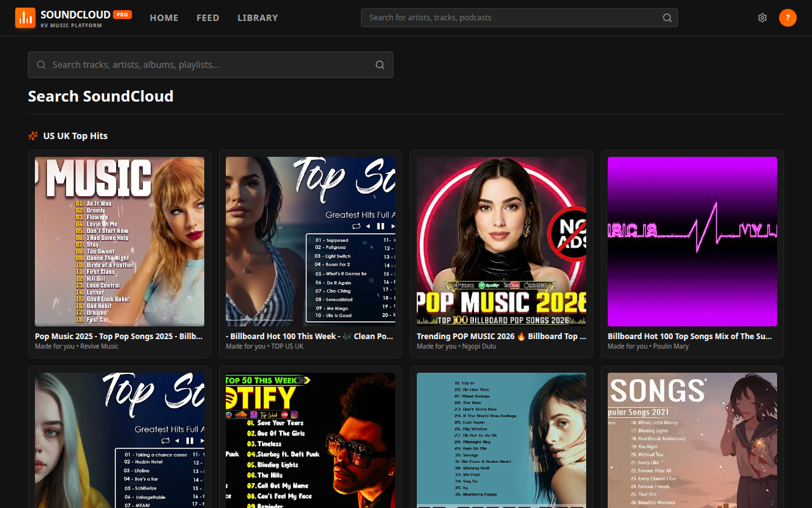The width and height of the screenshot is (812, 508).
Task: Click the right-side magnifier in the tracks search box
Action: click(x=380, y=65)
